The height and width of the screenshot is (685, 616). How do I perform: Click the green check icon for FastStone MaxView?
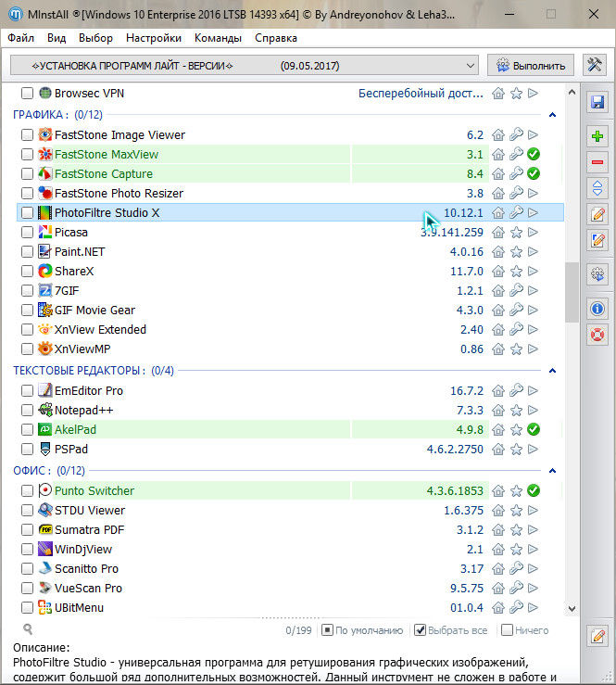click(534, 154)
